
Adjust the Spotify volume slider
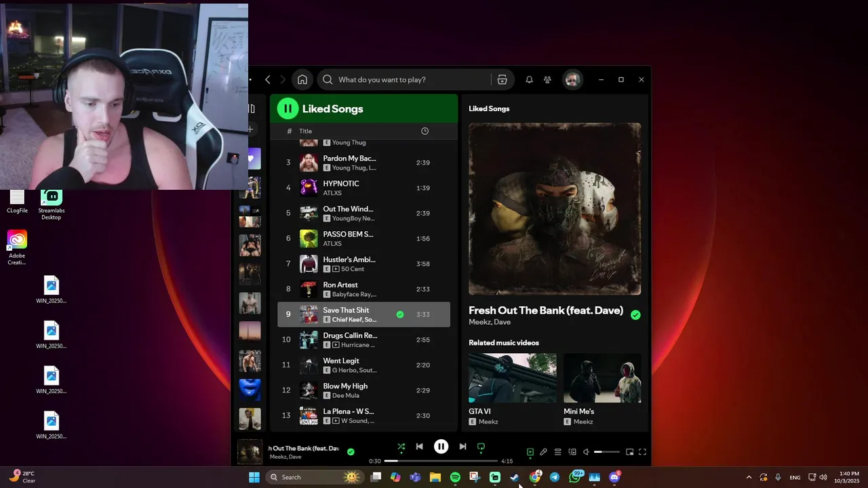(x=607, y=452)
